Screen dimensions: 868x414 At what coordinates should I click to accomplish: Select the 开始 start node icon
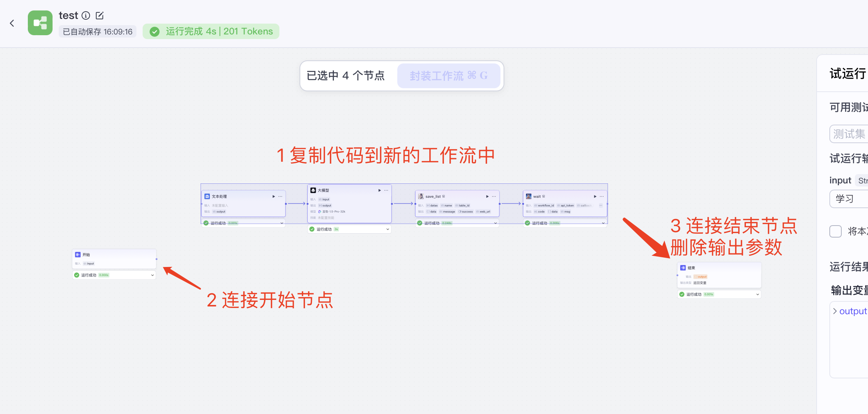tap(78, 255)
